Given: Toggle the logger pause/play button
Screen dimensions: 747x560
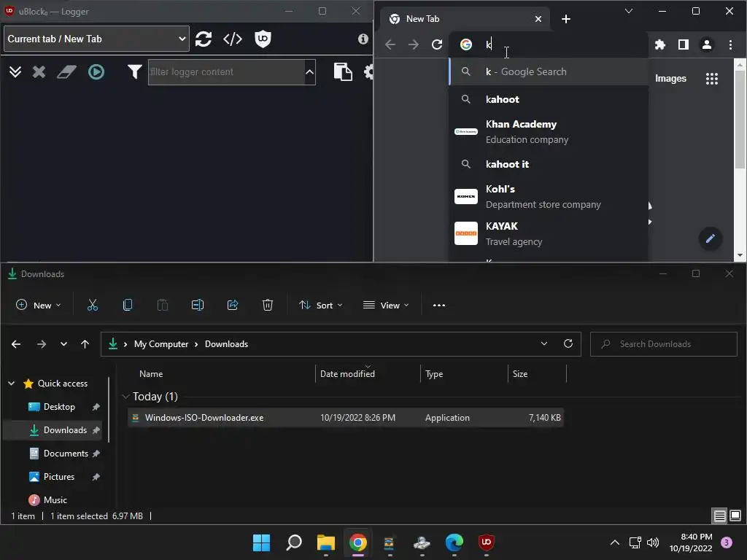Looking at the screenshot, I should 96,72.
